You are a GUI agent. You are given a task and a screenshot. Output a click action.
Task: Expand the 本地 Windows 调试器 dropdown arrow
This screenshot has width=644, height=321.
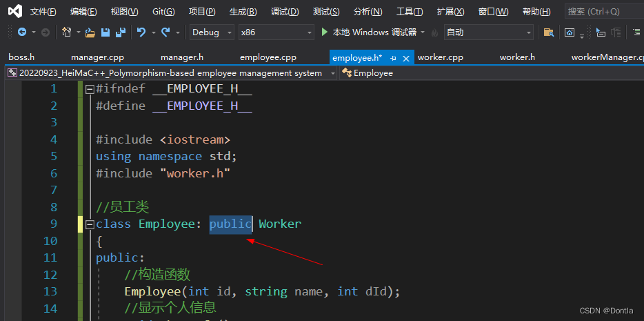coord(423,32)
